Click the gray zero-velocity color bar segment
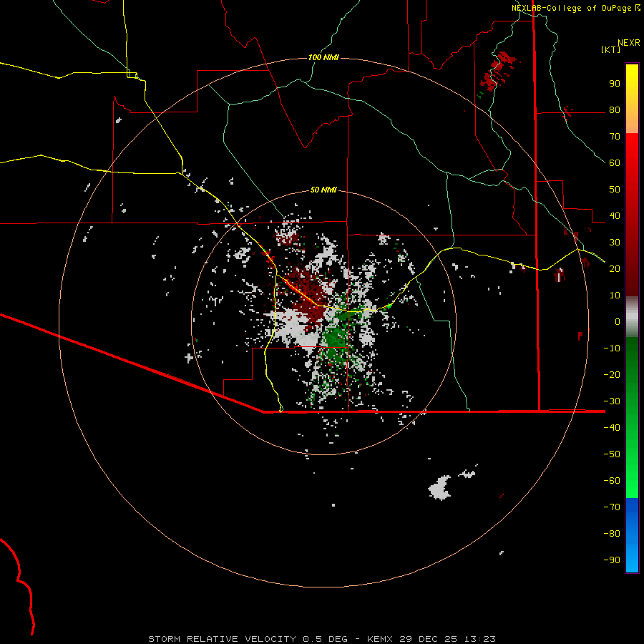 click(632, 317)
